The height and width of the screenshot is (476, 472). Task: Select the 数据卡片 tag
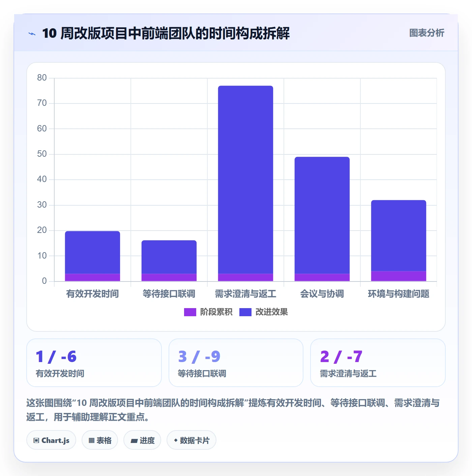[x=191, y=440]
